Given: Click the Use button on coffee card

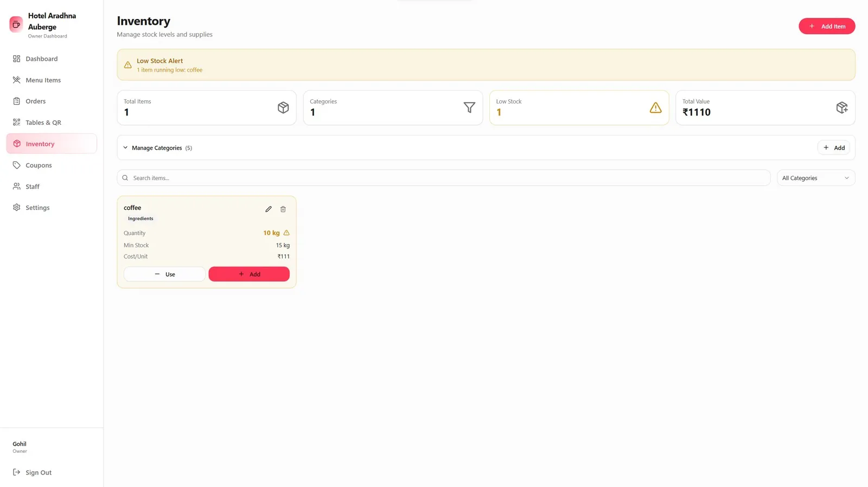Looking at the screenshot, I should tap(164, 274).
